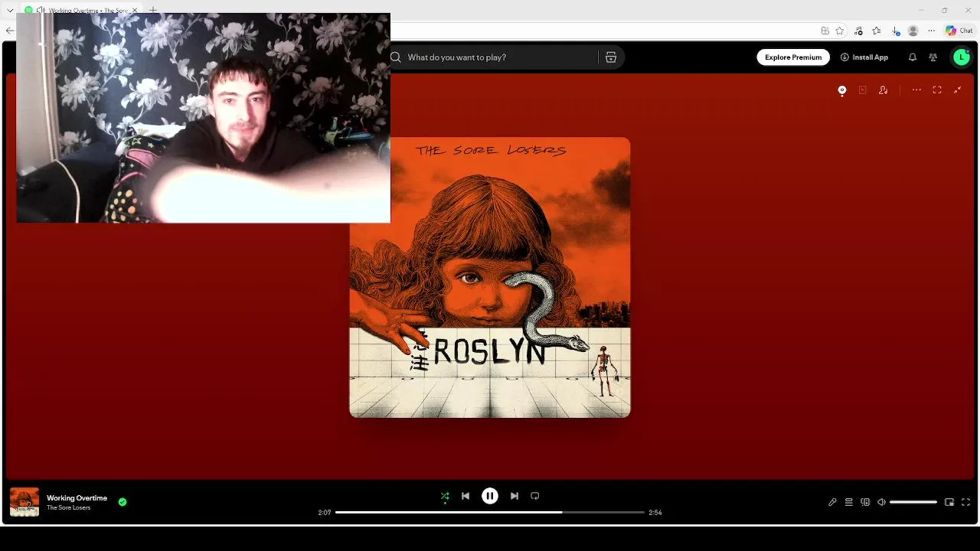Open the connect to a device icon

pos(865,502)
